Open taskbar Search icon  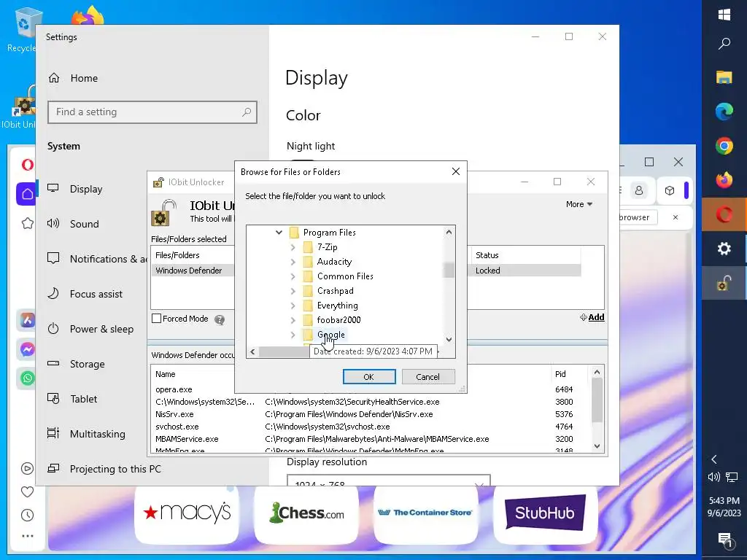724,44
